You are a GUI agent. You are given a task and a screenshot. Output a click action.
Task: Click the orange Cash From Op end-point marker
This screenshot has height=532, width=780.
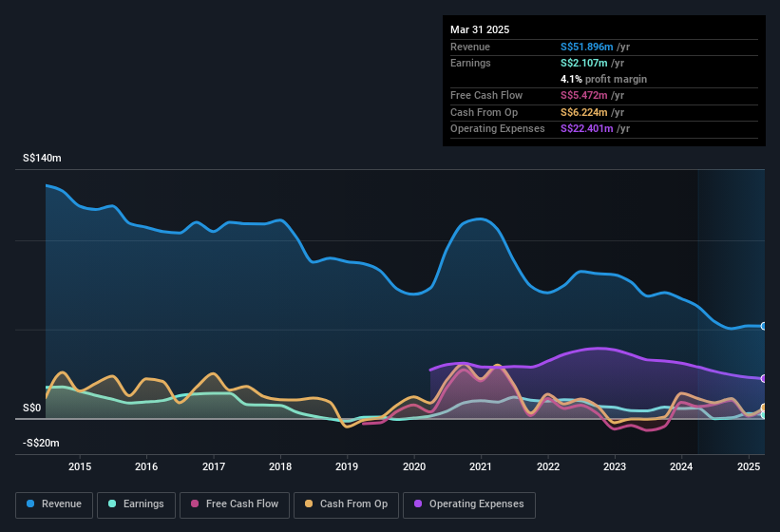click(x=764, y=408)
